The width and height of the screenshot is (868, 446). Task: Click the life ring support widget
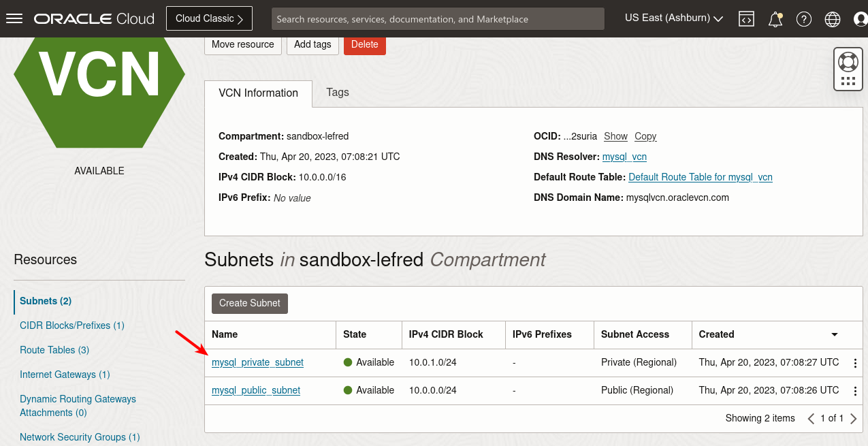[848, 62]
